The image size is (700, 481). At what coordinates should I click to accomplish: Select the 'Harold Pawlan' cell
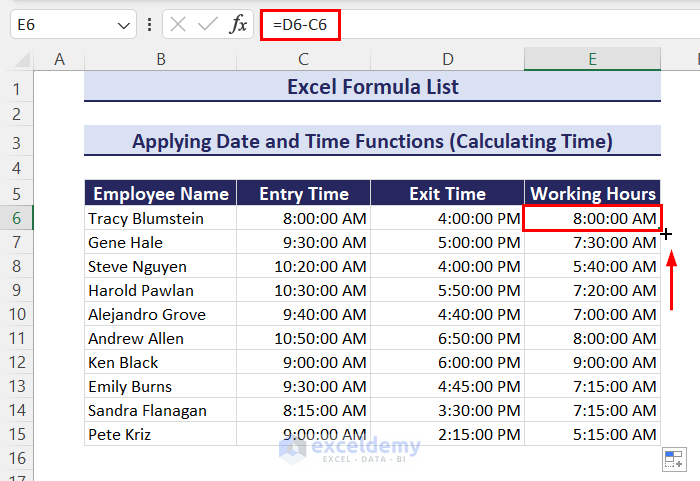[161, 290]
